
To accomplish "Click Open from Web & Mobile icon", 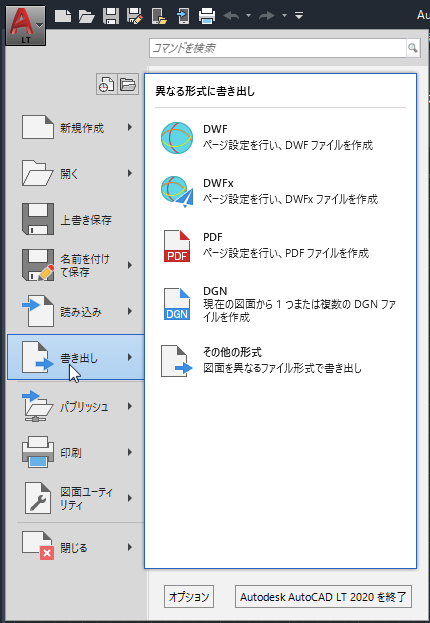I will [x=159, y=16].
